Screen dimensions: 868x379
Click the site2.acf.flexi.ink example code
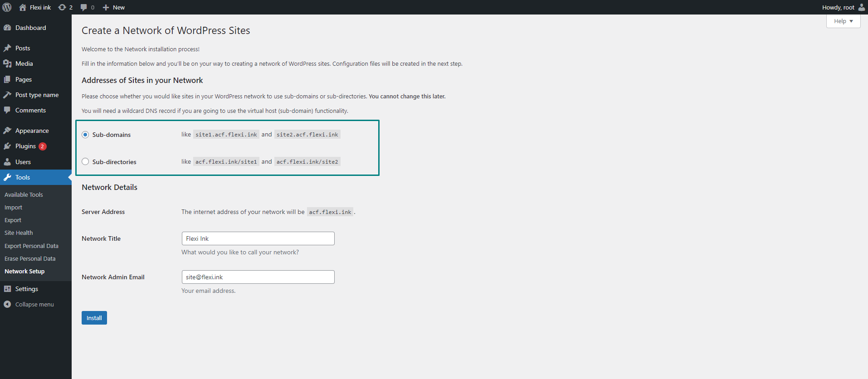pyautogui.click(x=307, y=135)
